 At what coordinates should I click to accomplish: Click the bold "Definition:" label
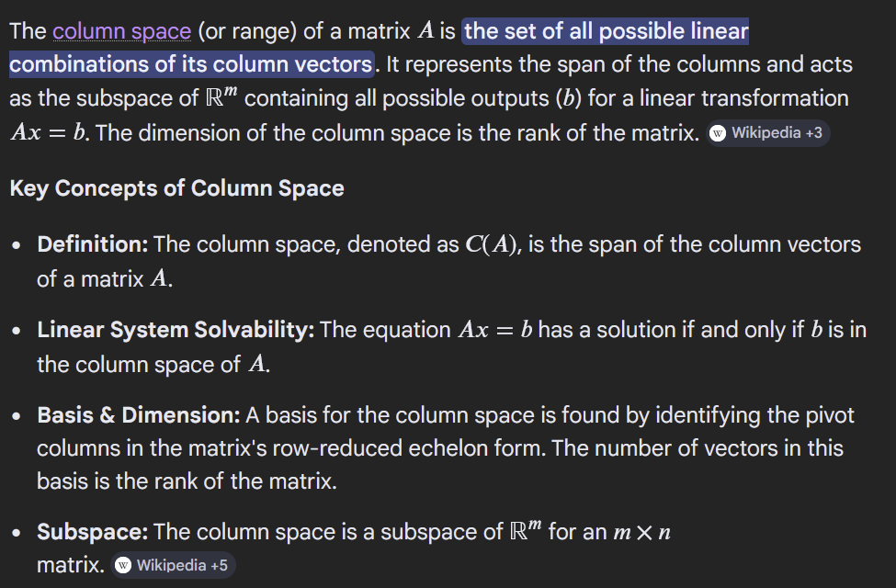(93, 244)
